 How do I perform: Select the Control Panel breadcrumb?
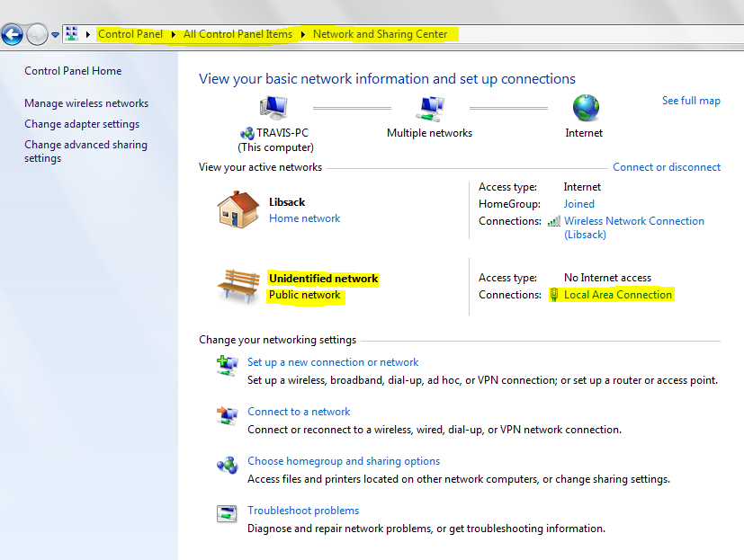tap(130, 34)
